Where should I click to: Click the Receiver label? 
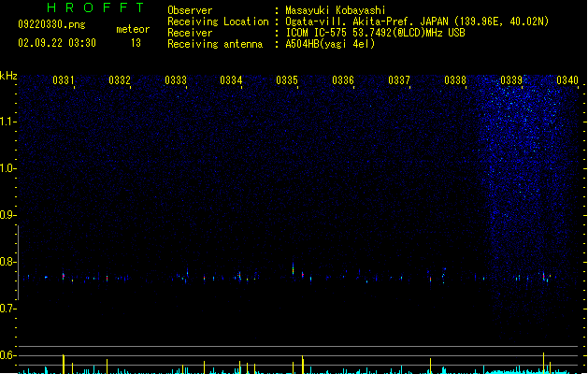pyautogui.click(x=190, y=33)
